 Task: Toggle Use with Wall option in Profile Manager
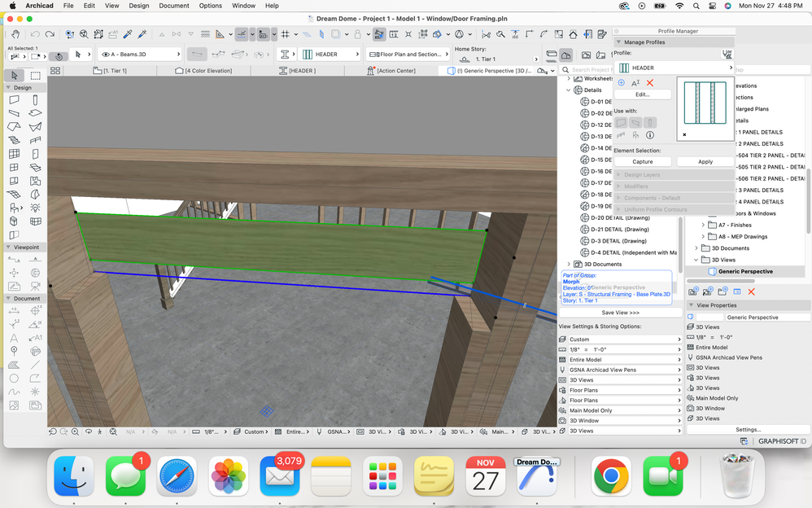coord(622,123)
